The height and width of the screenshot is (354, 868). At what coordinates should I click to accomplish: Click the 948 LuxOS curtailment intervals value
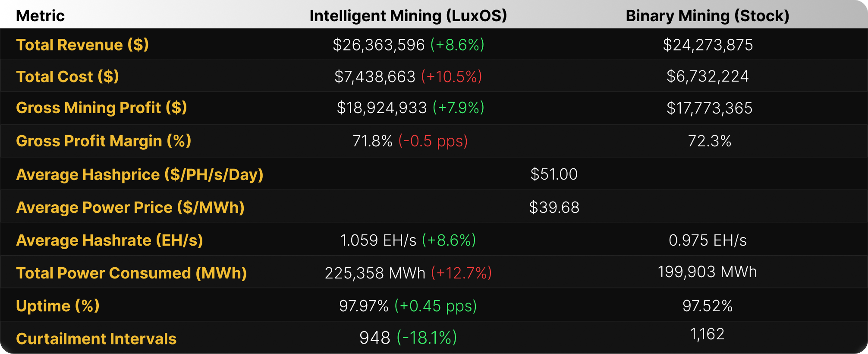click(374, 338)
